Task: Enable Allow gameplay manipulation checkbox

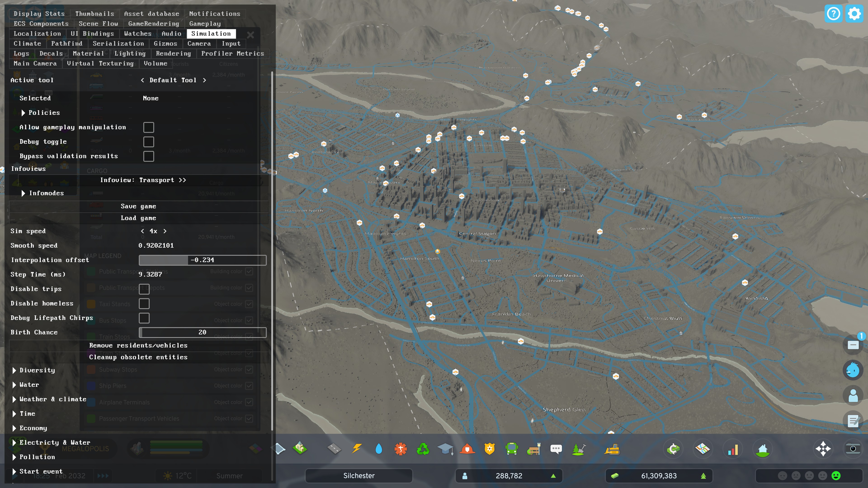Action: coord(149,127)
